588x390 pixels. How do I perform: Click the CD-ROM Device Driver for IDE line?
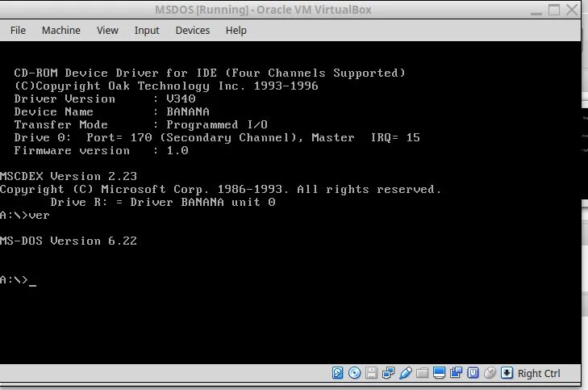coord(210,73)
